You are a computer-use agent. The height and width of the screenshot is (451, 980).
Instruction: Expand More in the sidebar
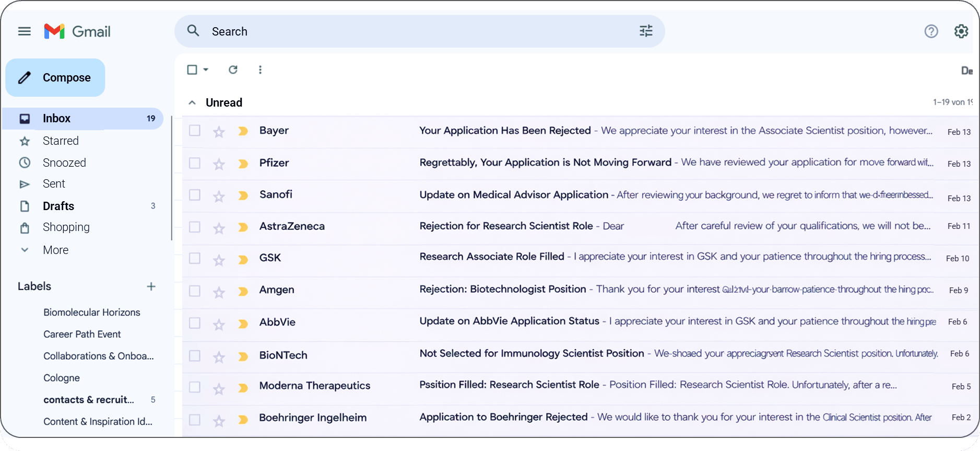pos(55,250)
